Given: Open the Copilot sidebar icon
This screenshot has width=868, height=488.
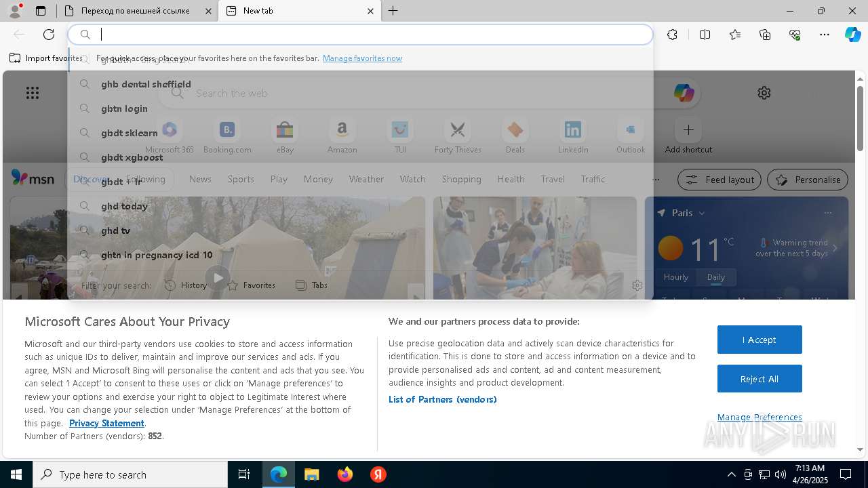Looking at the screenshot, I should (852, 35).
